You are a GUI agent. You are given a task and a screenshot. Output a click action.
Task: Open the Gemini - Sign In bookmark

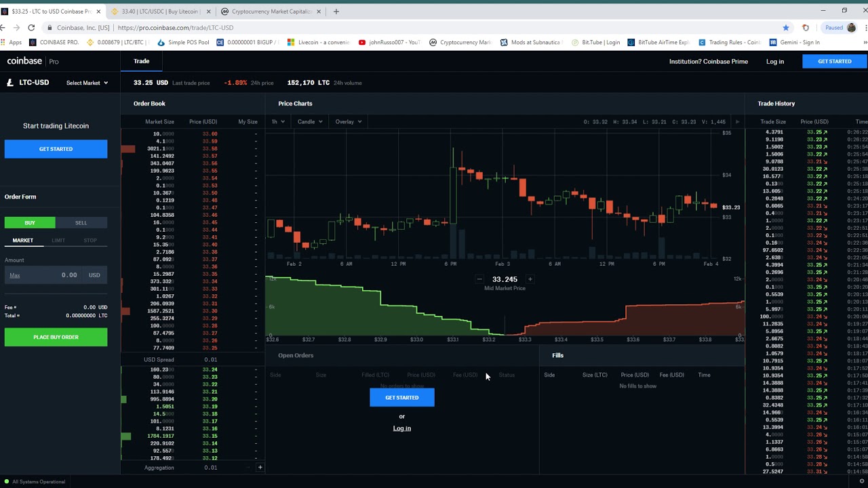(x=795, y=42)
